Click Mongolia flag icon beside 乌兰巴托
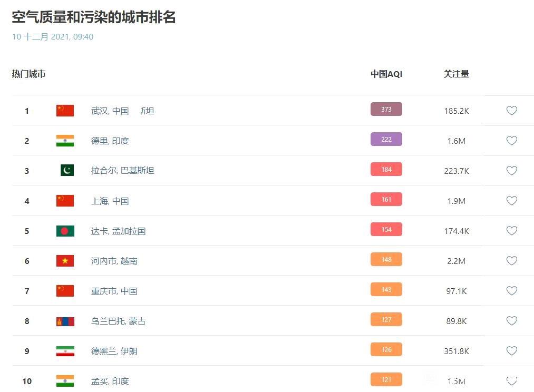This screenshot has width=534, height=392. click(x=65, y=321)
